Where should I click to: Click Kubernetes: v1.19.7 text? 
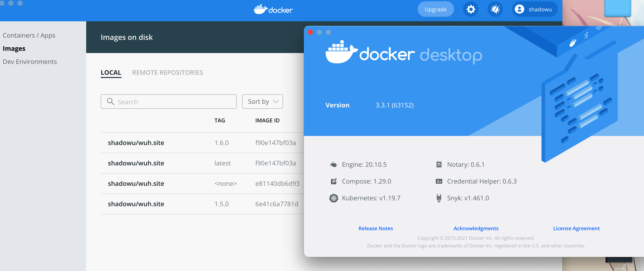371,198
